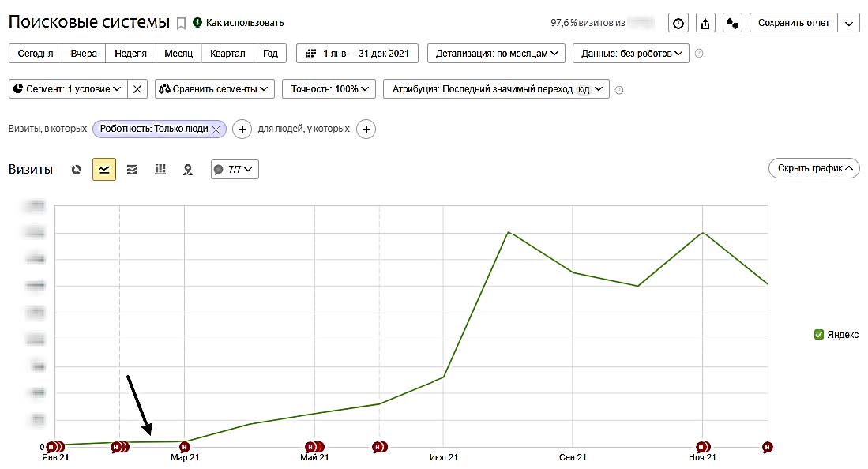Click the annotation marker at Мар 21
Screen dimensions: 868x469
pos(185,447)
